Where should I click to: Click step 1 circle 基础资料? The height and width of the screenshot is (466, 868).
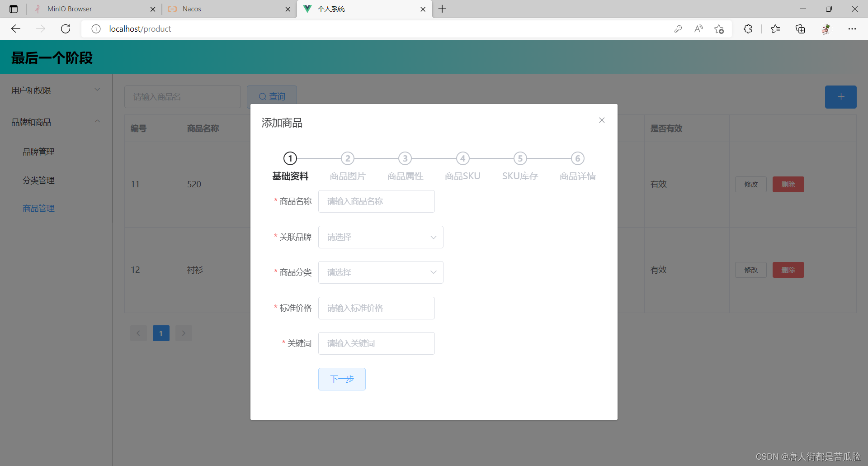coord(290,158)
